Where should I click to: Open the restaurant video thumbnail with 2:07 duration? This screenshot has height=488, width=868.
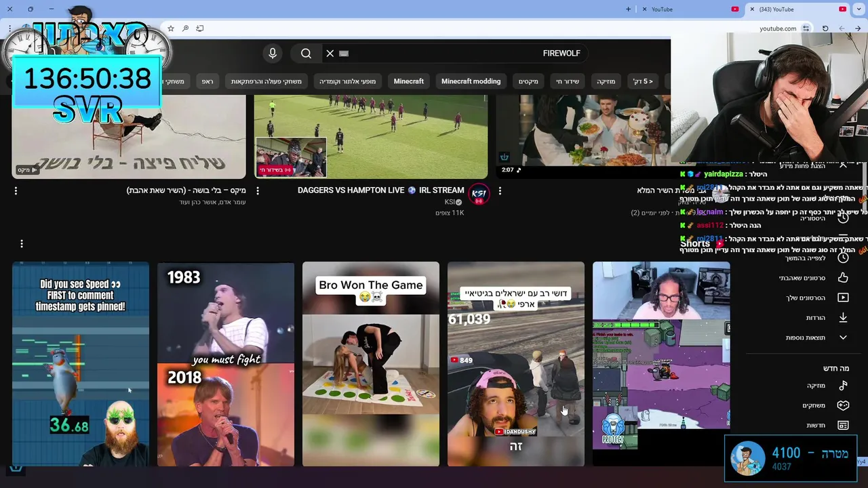583,136
